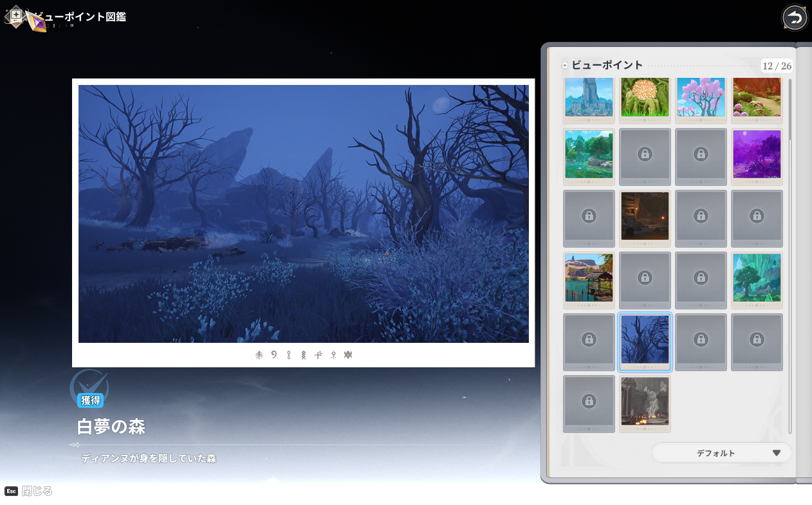812x505 pixels.
Task: Open the デフォルト sort dropdown
Action: pyautogui.click(x=721, y=453)
